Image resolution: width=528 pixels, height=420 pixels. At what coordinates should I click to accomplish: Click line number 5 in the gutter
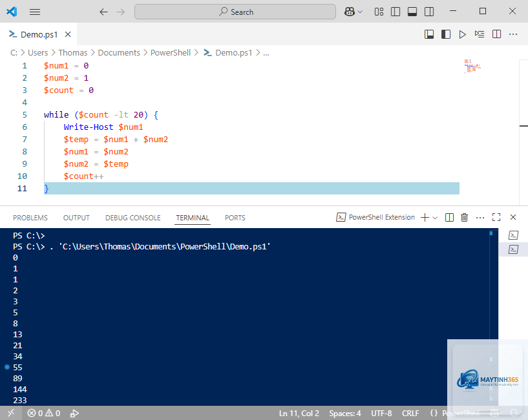coord(25,115)
